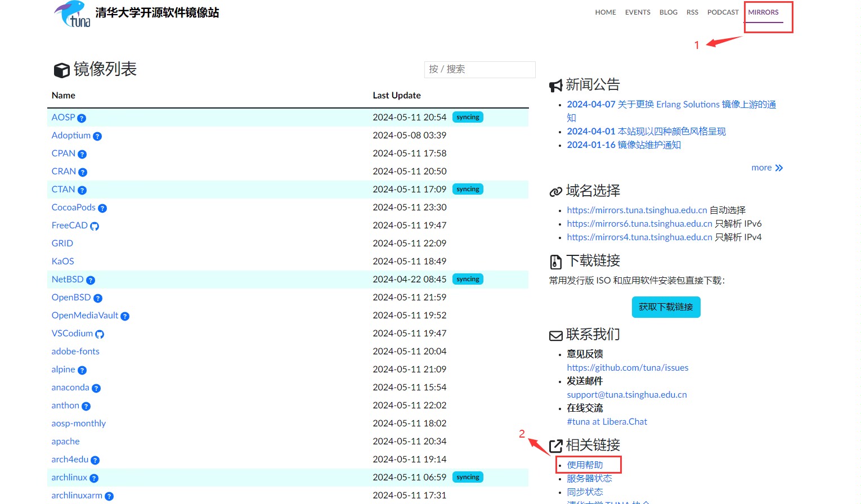The image size is (861, 504).
Task: Open the EVENTS navigation item
Action: (x=638, y=12)
